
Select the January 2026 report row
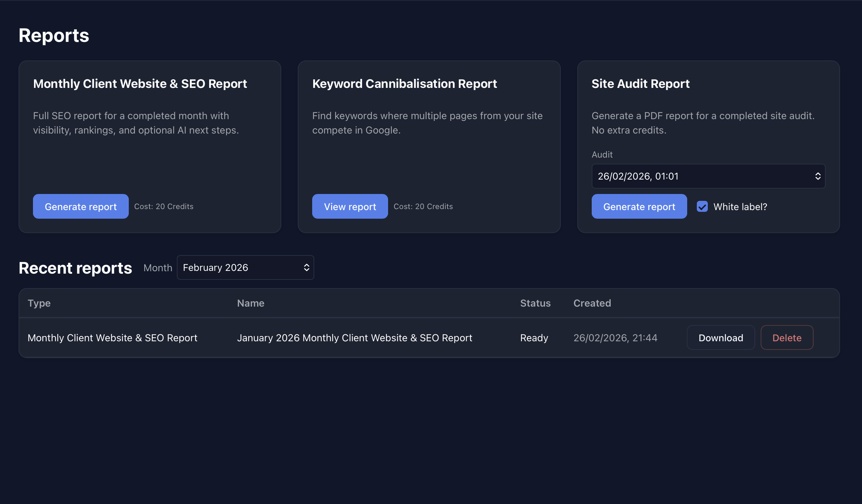[x=354, y=337]
